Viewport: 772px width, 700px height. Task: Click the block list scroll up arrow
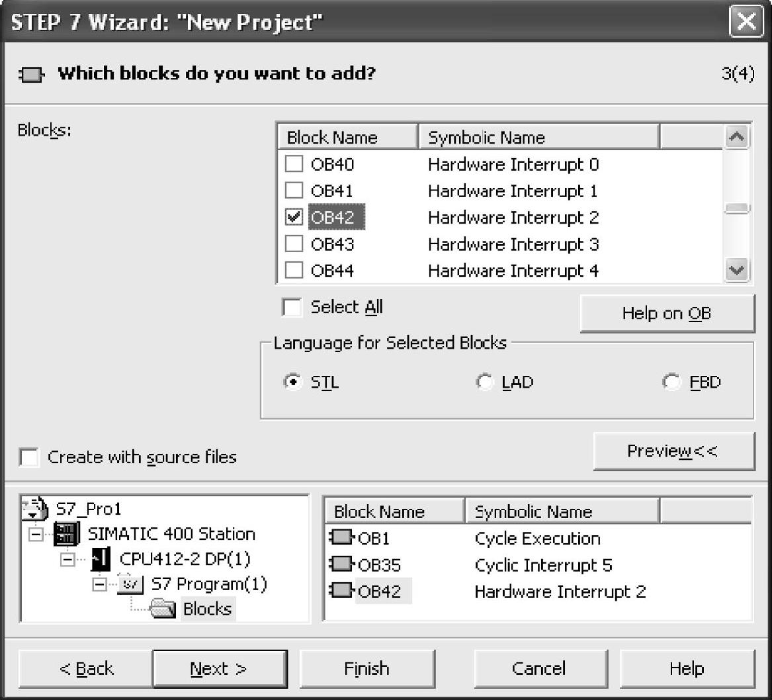pos(736,137)
